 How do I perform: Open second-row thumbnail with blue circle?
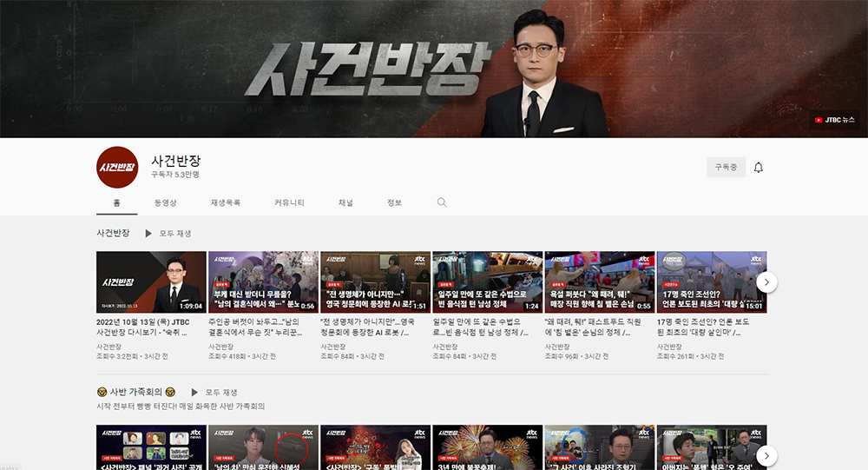(600, 447)
